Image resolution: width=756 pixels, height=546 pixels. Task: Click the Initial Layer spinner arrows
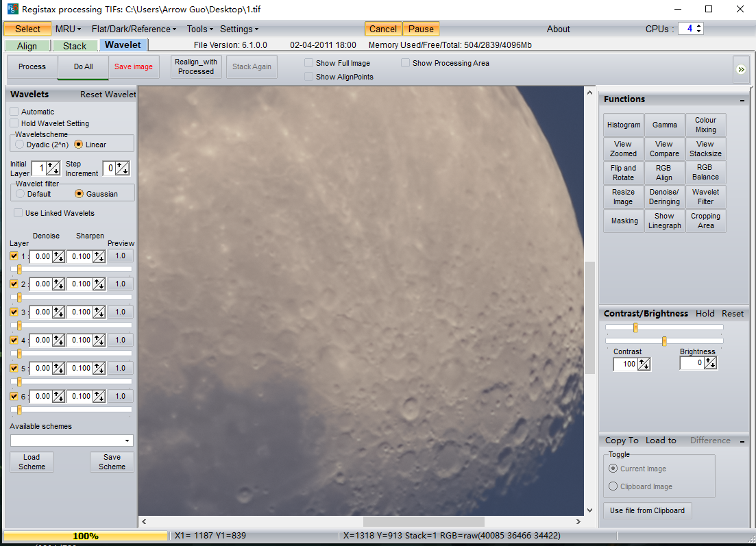tap(53, 169)
